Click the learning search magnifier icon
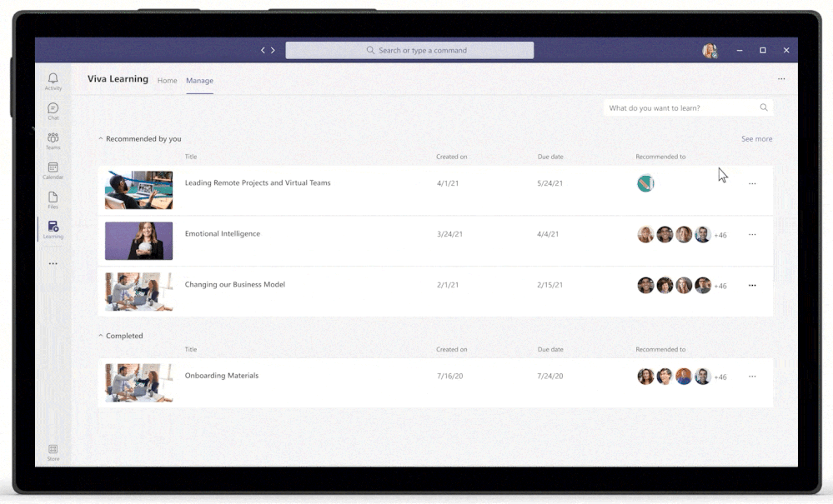 tap(764, 107)
